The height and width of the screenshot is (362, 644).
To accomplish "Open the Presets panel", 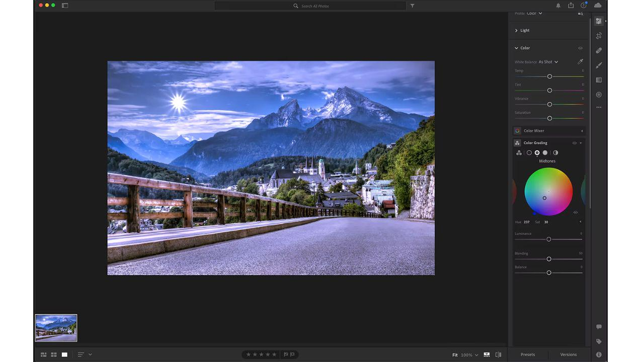I will point(527,354).
